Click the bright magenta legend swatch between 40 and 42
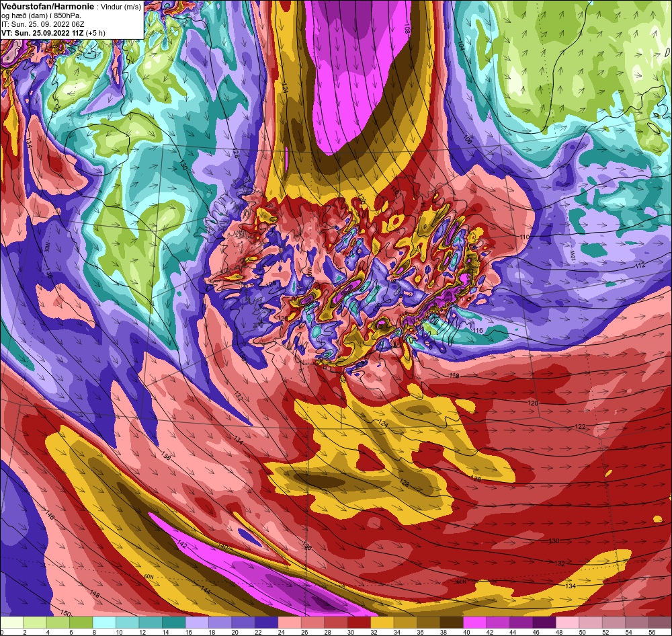 coord(475,623)
